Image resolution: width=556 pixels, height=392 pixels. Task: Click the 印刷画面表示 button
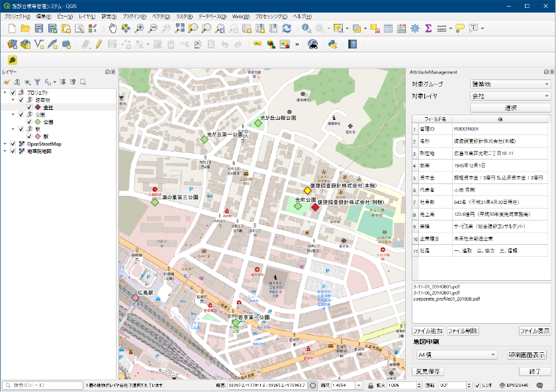(527, 355)
